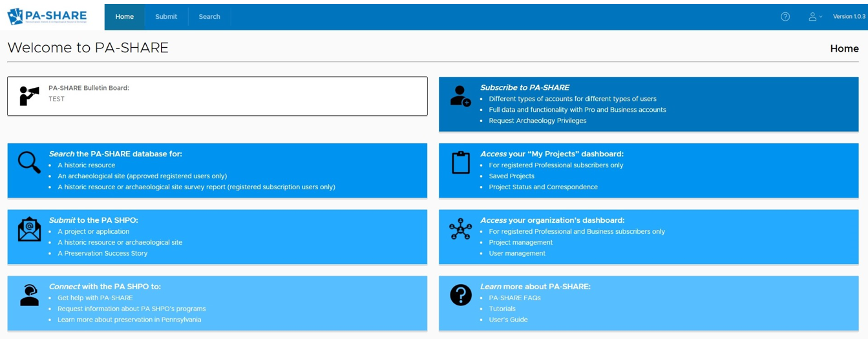Click Get help with PA-SHARE
This screenshot has height=339, width=868.
coord(95,298)
